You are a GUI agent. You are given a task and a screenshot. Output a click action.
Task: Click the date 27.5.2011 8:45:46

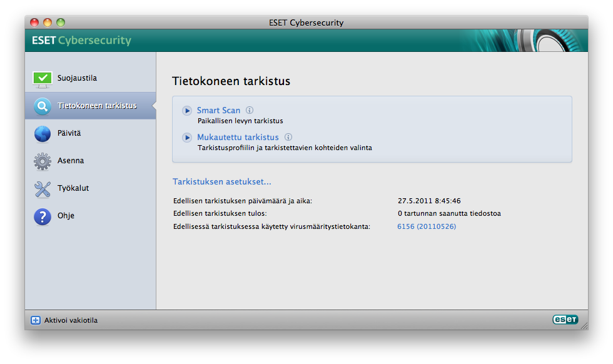pos(429,201)
